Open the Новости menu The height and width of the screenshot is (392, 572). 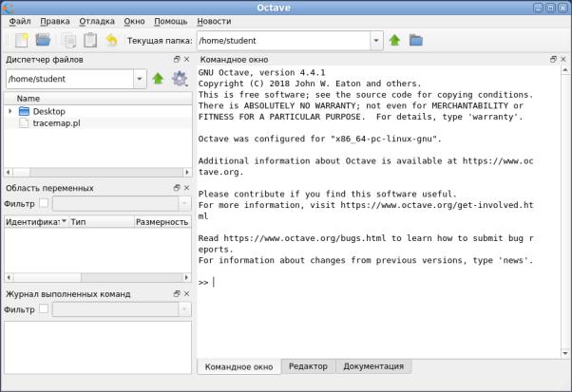pos(214,21)
